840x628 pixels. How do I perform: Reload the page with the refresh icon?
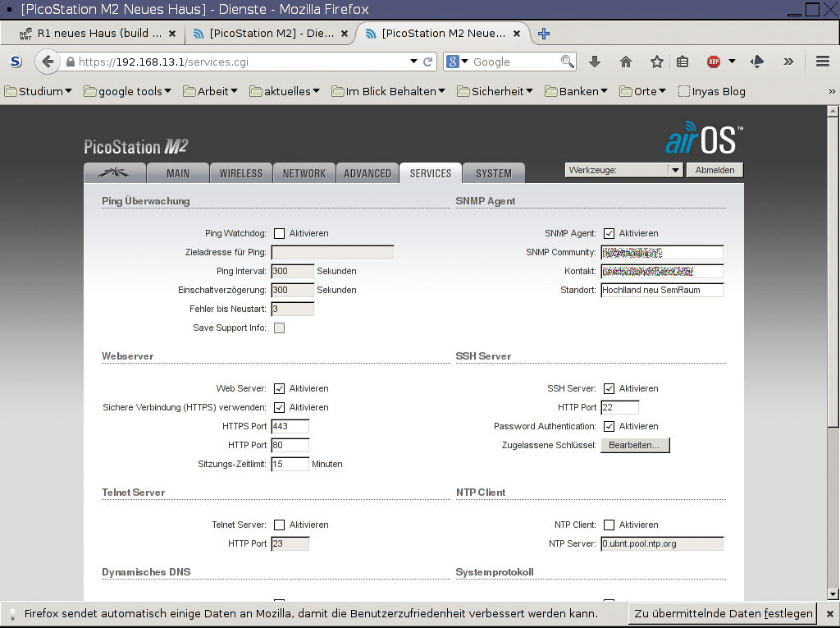[428, 62]
